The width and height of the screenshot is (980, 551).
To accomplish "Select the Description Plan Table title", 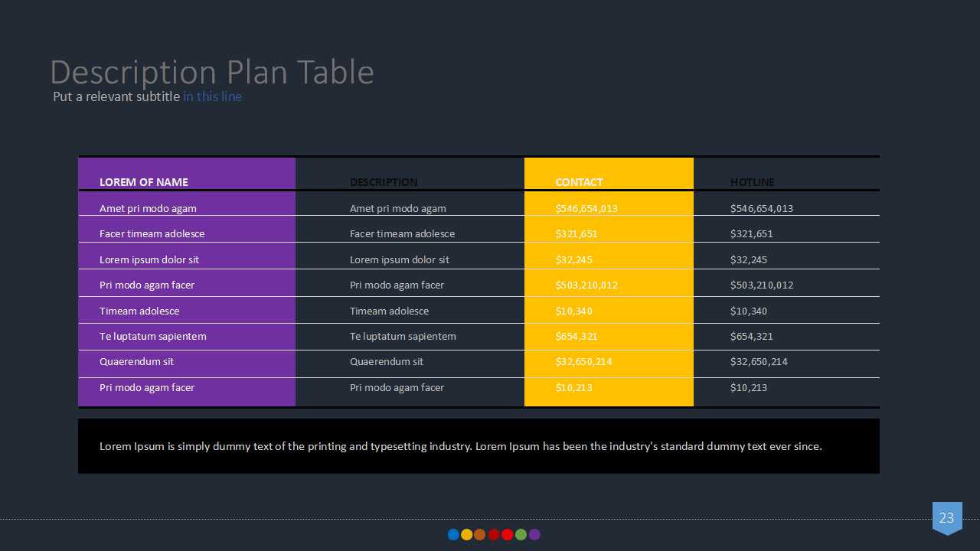I will pyautogui.click(x=212, y=72).
